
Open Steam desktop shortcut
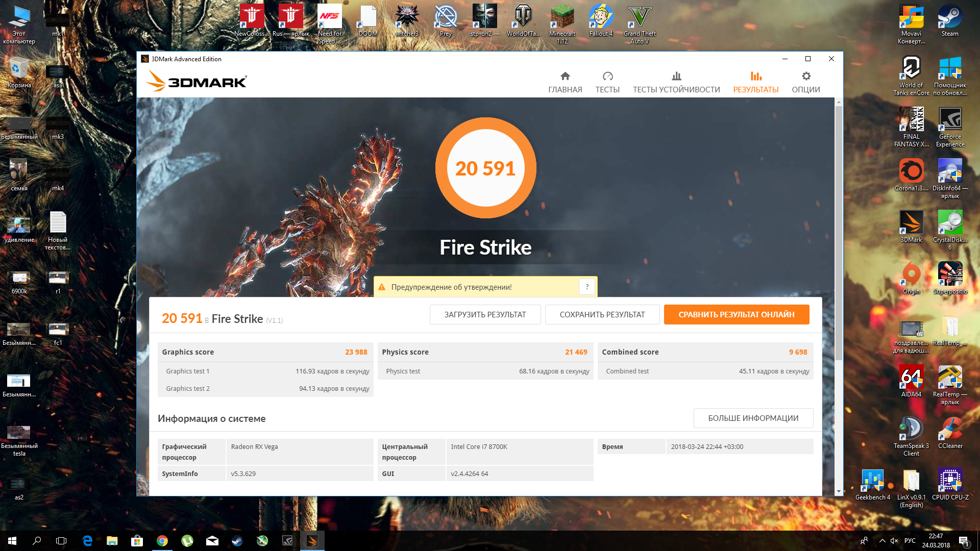click(949, 21)
